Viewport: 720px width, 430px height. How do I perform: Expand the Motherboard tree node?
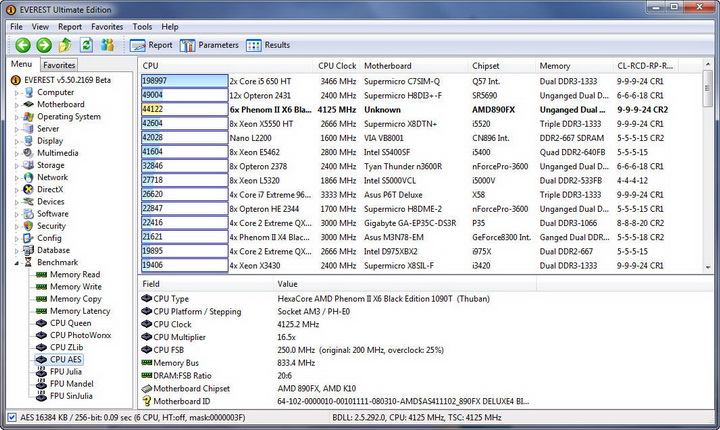(17, 105)
